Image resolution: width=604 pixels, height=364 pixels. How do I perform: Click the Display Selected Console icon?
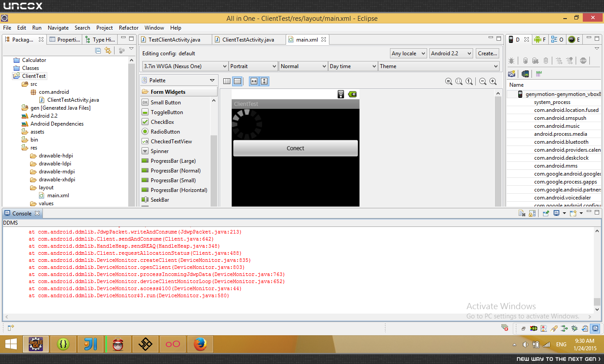[556, 214]
